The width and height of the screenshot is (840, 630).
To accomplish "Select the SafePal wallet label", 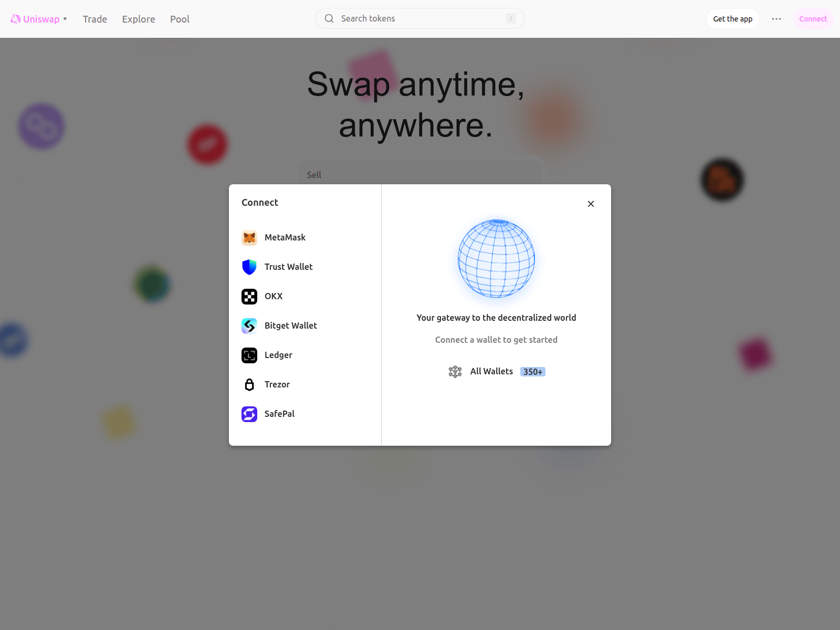I will pyautogui.click(x=279, y=414).
